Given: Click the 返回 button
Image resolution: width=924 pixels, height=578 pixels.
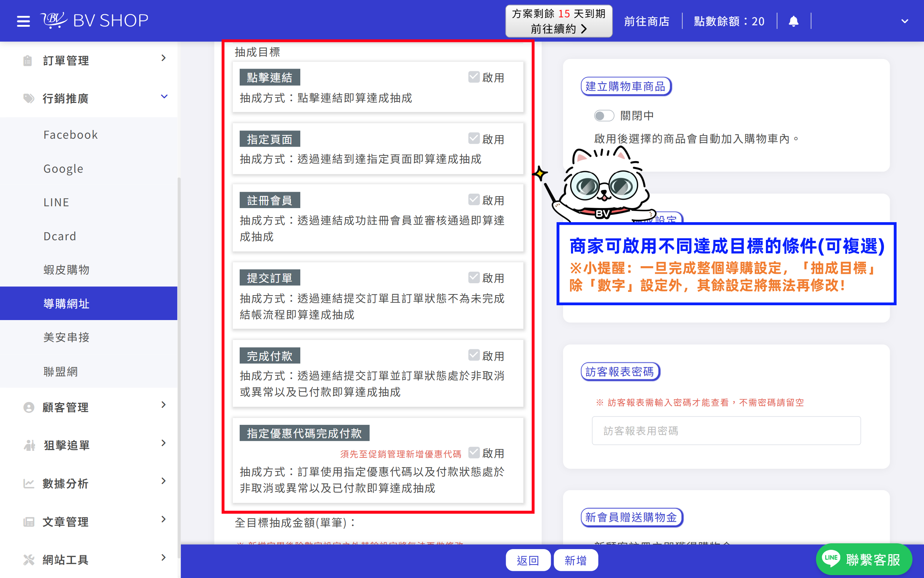Looking at the screenshot, I should pyautogui.click(x=528, y=560).
